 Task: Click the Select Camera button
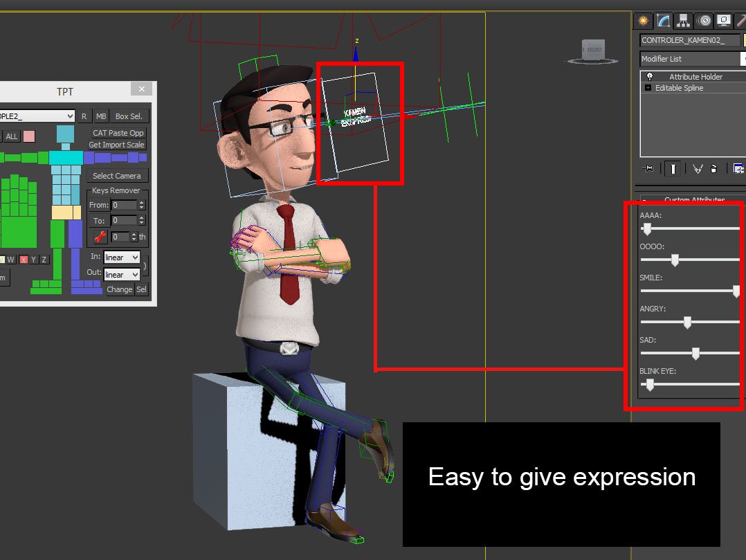116,176
